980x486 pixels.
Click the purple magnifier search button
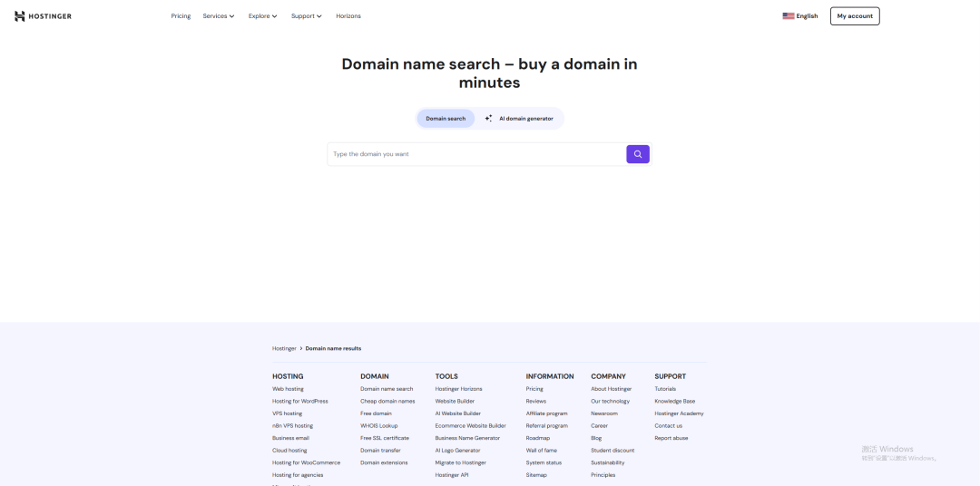pyautogui.click(x=638, y=154)
